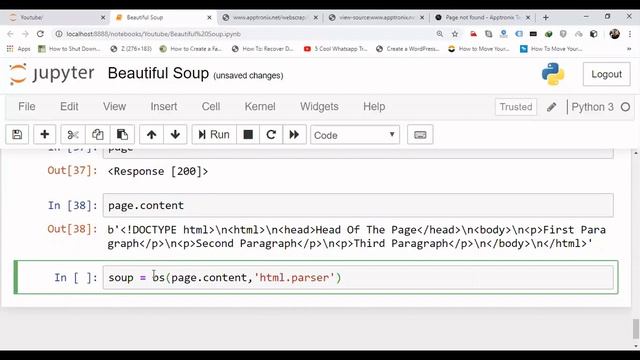This screenshot has height=360, width=640.
Task: Open the File menu
Action: [27, 107]
